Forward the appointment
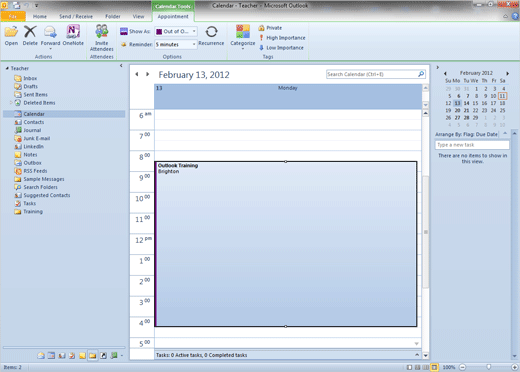Viewport: 520px width, 372px height. coord(50,37)
